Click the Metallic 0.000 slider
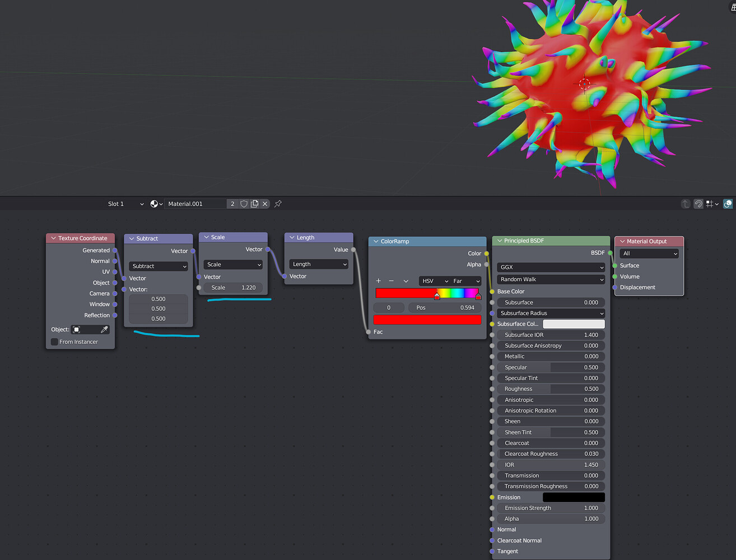The height and width of the screenshot is (560, 736). (x=551, y=357)
